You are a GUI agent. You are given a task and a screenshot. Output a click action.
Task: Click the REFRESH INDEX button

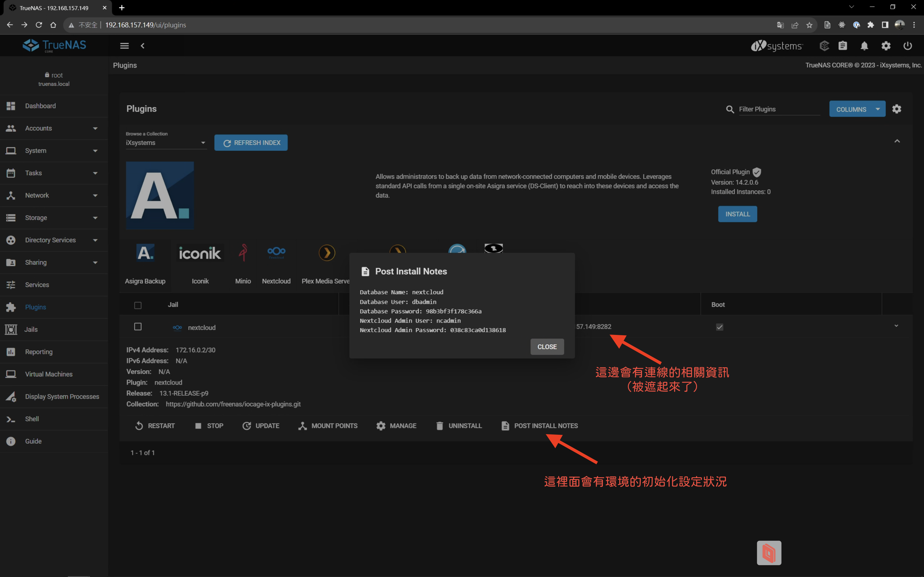[x=251, y=143]
